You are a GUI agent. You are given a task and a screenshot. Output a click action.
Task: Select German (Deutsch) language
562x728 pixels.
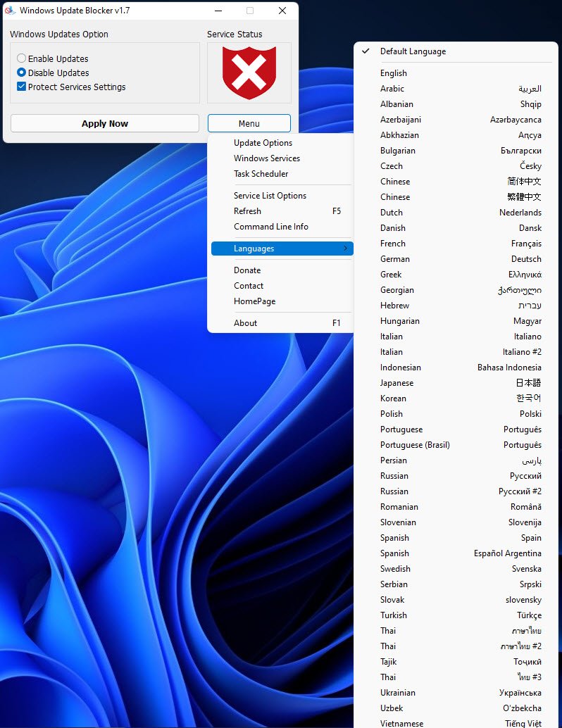pos(456,258)
